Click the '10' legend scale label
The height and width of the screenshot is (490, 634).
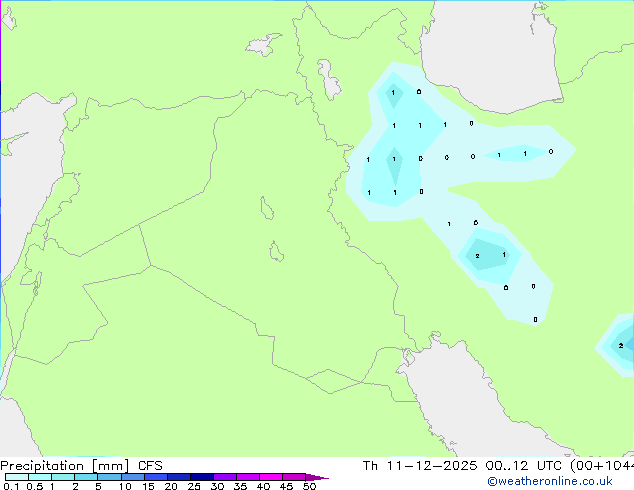125,486
